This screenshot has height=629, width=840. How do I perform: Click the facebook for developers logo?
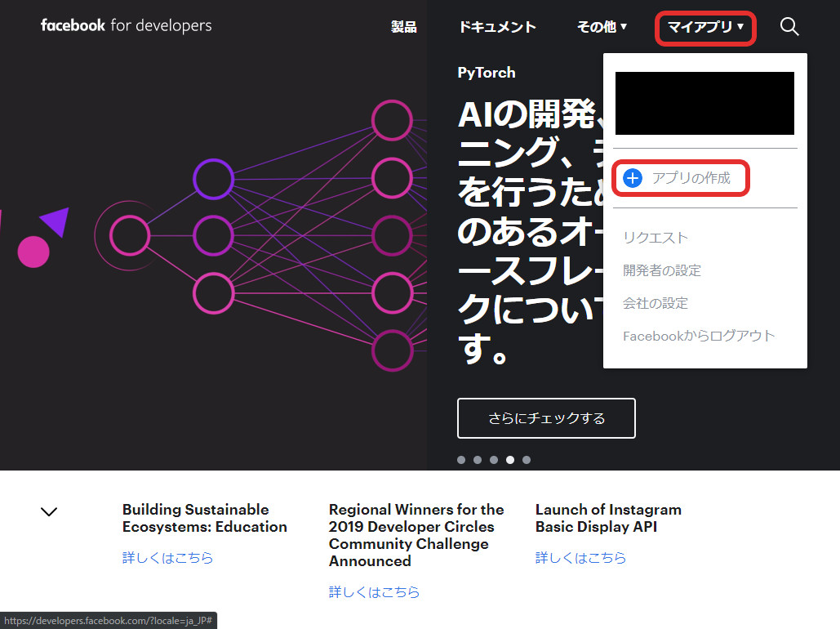coord(125,25)
